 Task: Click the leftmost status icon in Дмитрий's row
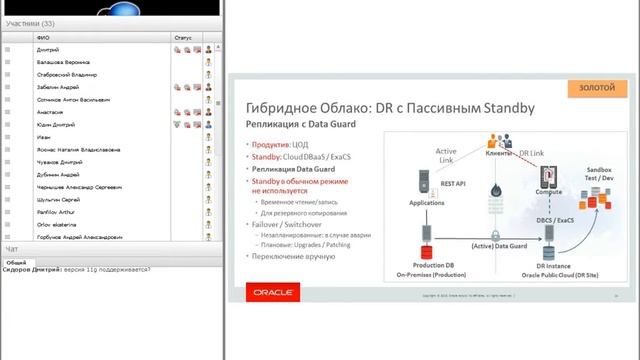(x=177, y=50)
